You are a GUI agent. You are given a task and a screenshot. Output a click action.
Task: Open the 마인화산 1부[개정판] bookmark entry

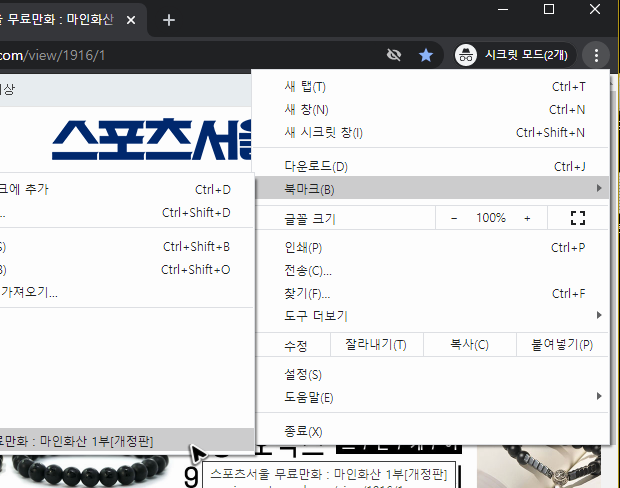[127, 441]
